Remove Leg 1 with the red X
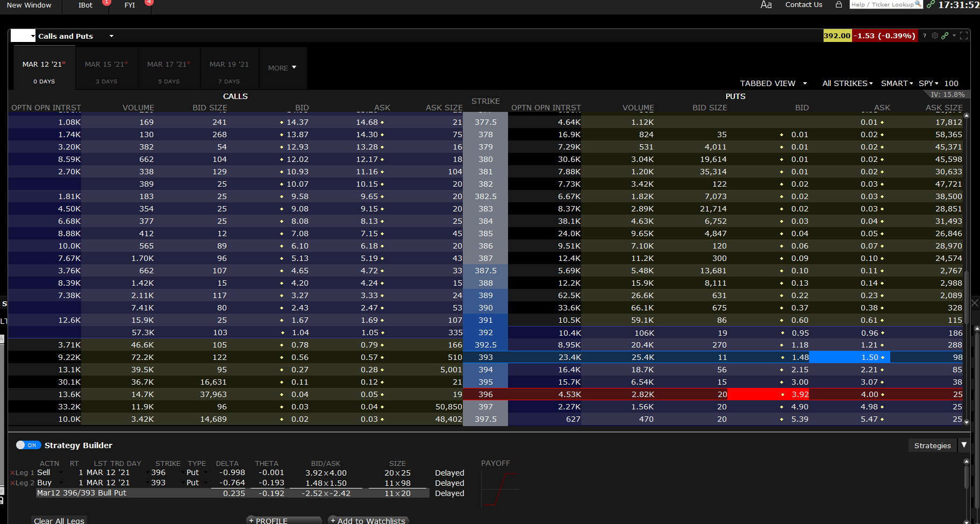 [12, 473]
